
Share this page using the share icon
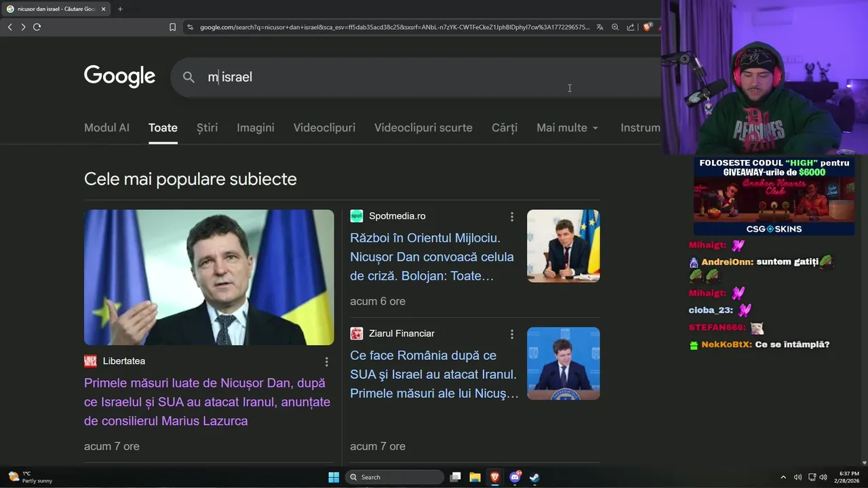pos(631,27)
